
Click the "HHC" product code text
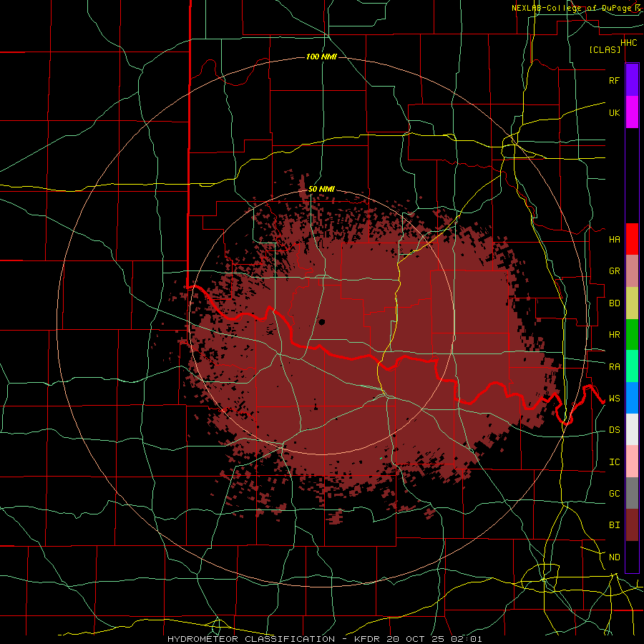point(629,43)
